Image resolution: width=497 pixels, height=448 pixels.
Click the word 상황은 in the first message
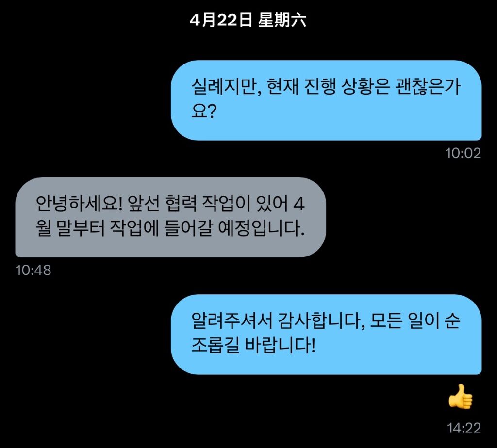[365, 86]
